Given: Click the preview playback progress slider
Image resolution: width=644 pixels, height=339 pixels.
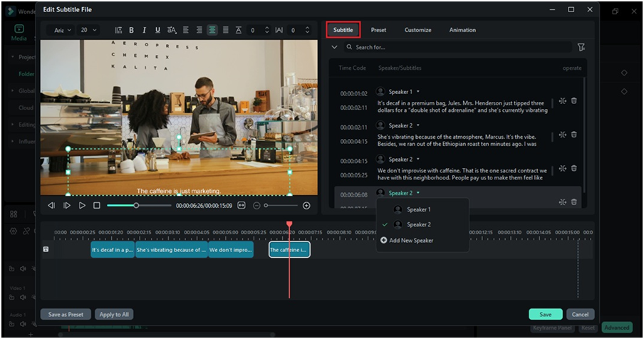Looking at the screenshot, I should [139, 206].
